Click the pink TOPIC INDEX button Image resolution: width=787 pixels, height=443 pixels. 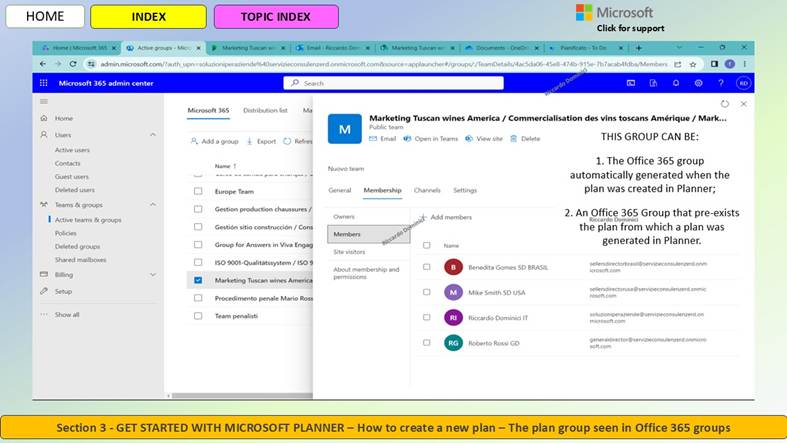[x=276, y=17]
